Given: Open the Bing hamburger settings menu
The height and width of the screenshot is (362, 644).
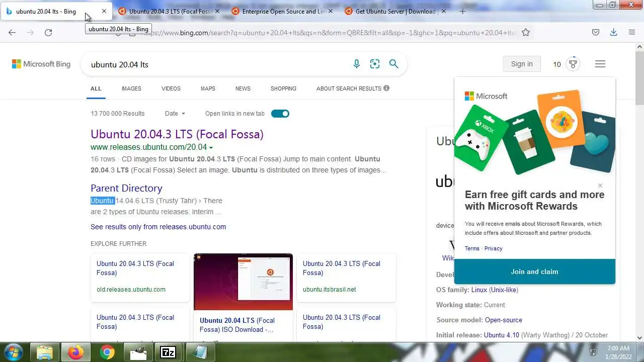Looking at the screenshot, I should 600,64.
